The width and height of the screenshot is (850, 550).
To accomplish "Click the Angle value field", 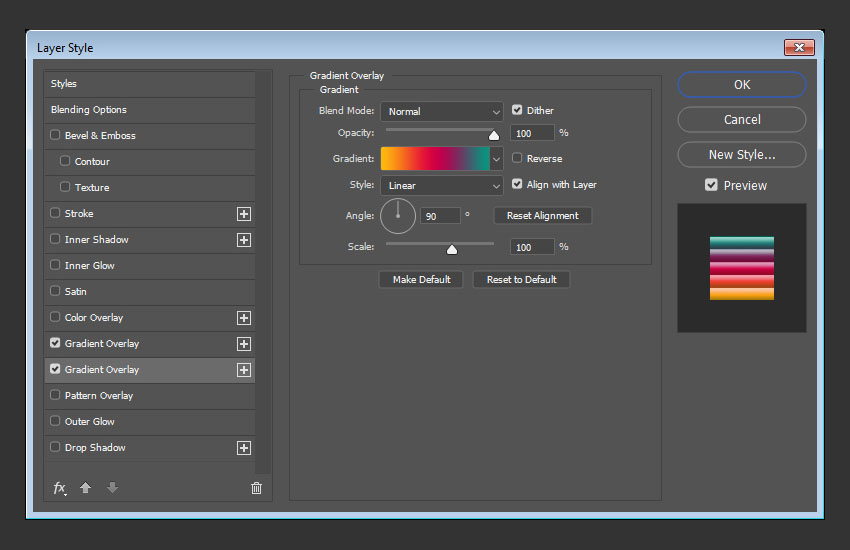I will pyautogui.click(x=440, y=216).
